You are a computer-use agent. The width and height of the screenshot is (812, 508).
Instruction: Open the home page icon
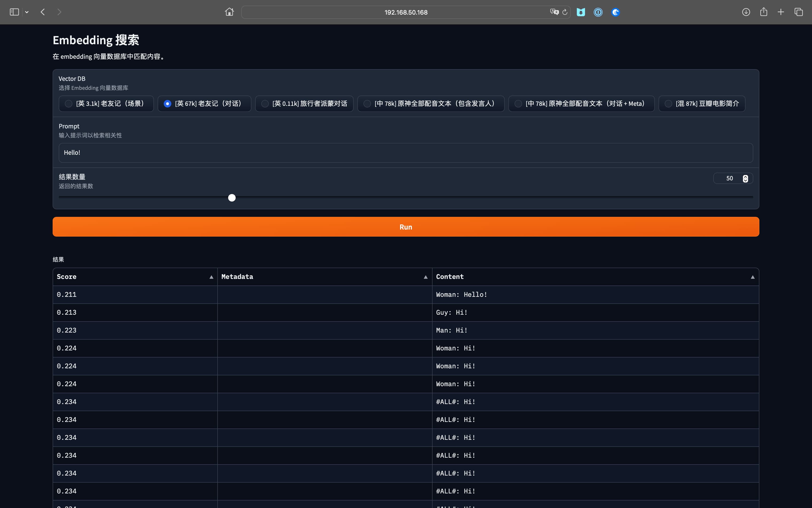click(x=229, y=12)
